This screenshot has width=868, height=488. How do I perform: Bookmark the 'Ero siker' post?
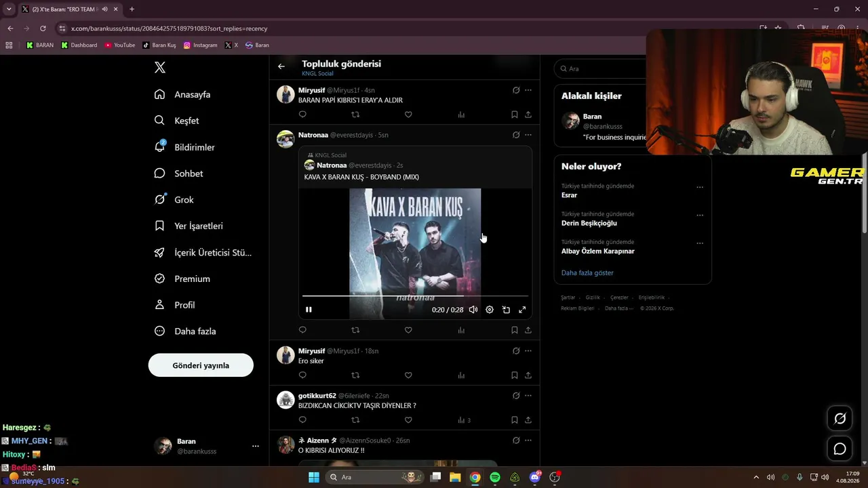click(515, 375)
